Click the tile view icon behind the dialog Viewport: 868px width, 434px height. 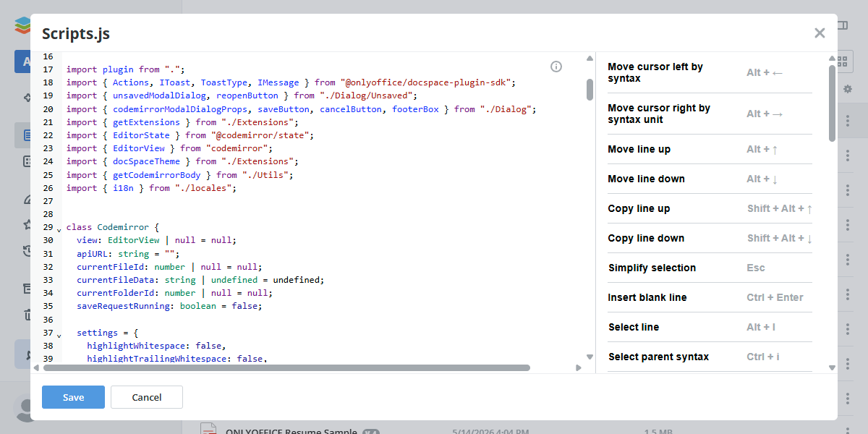pos(842,61)
